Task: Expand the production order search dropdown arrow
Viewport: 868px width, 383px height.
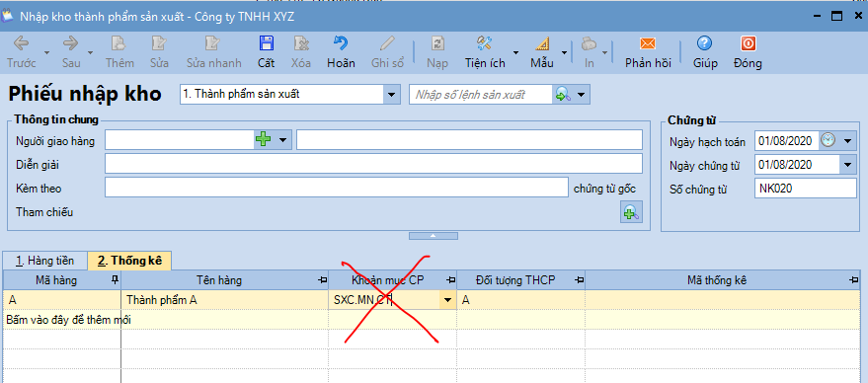Action: pyautogui.click(x=582, y=95)
